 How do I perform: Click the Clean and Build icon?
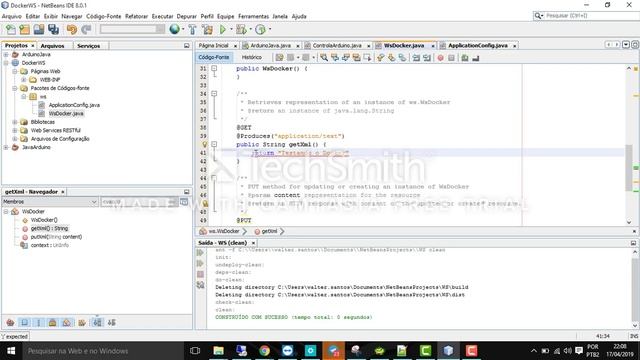coord(207,29)
